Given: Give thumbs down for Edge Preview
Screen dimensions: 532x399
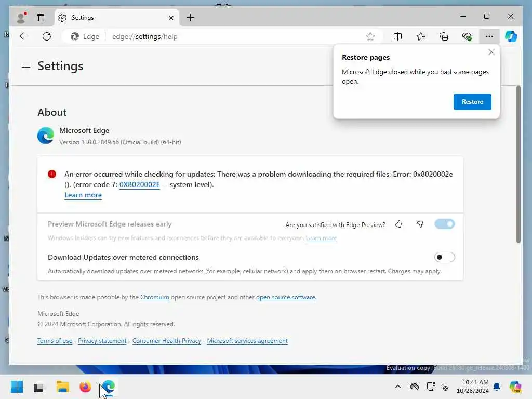Looking at the screenshot, I should [x=420, y=224].
